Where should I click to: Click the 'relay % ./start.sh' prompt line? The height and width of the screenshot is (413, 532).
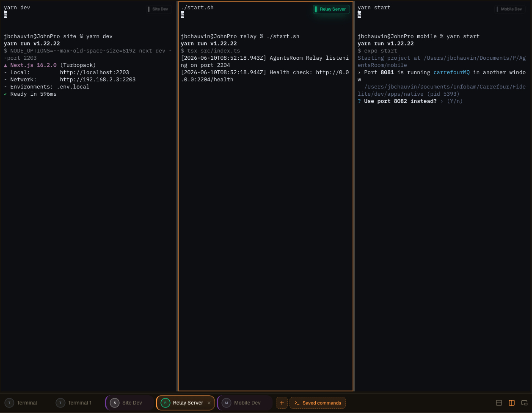point(240,36)
